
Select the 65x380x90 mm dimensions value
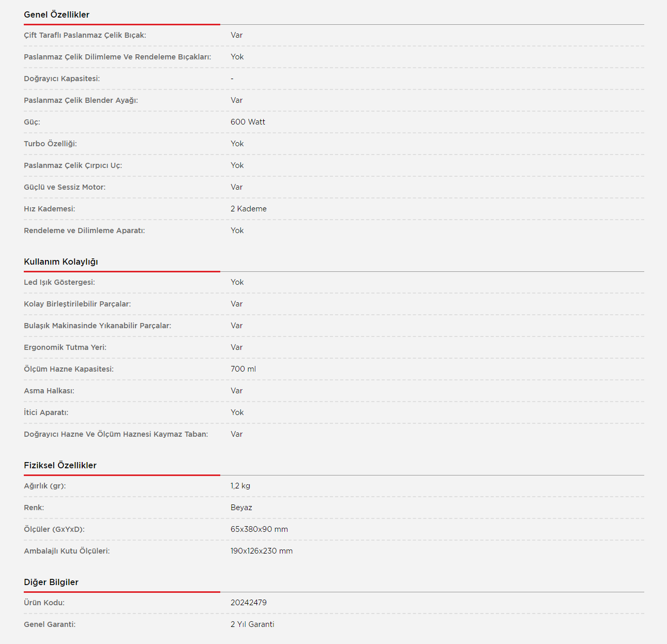259,529
